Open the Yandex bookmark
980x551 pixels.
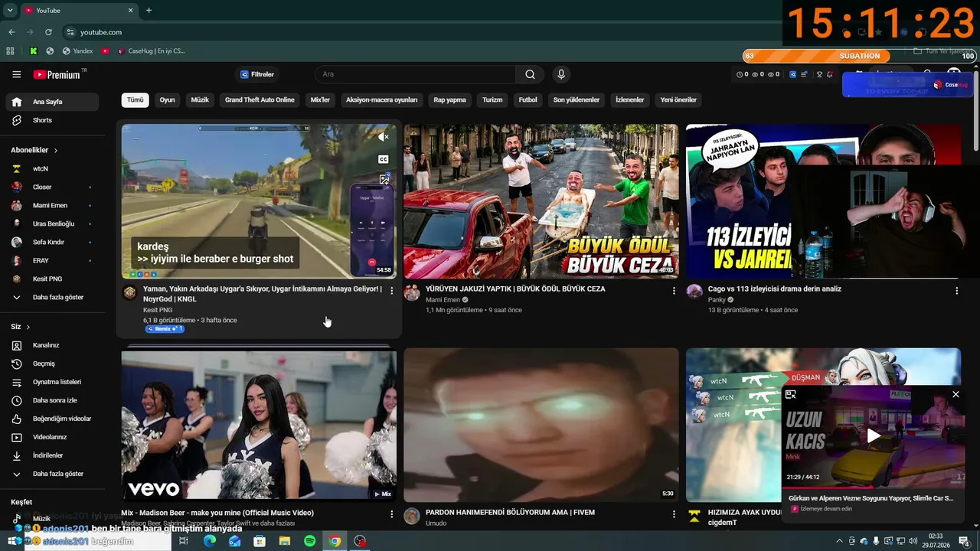(77, 51)
